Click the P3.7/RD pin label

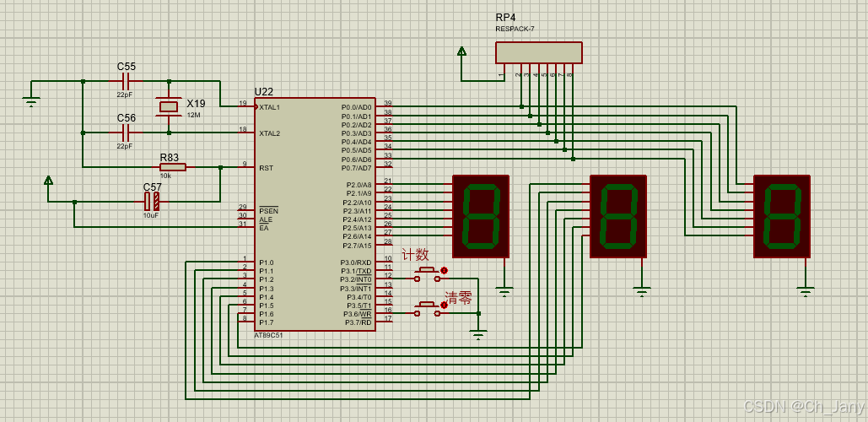(x=359, y=322)
